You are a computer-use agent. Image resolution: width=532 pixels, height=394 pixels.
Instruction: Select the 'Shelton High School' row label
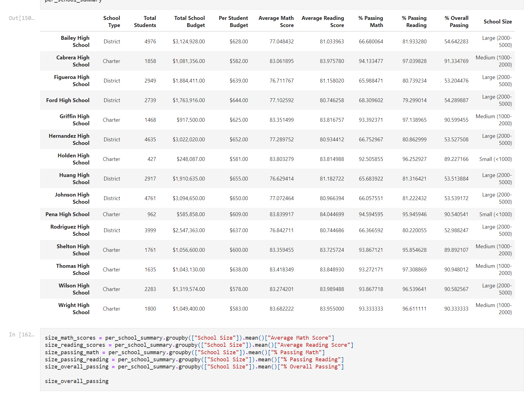coord(73,250)
